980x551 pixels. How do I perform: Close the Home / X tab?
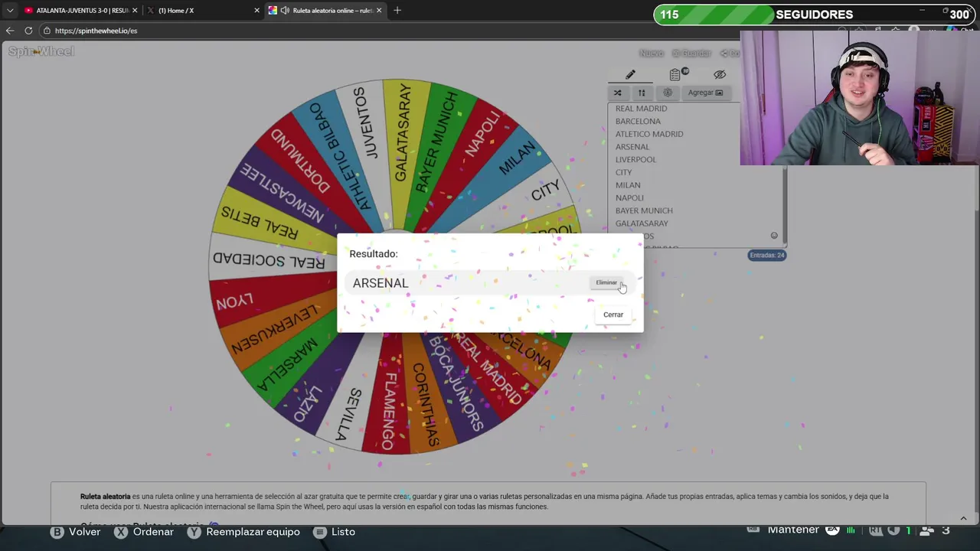click(x=256, y=11)
